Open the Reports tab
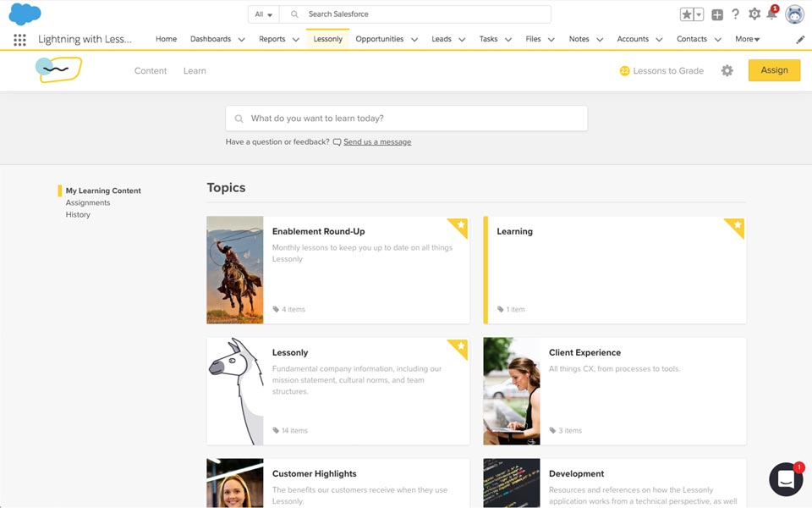Viewport: 812px width, 508px height. pyautogui.click(x=272, y=39)
